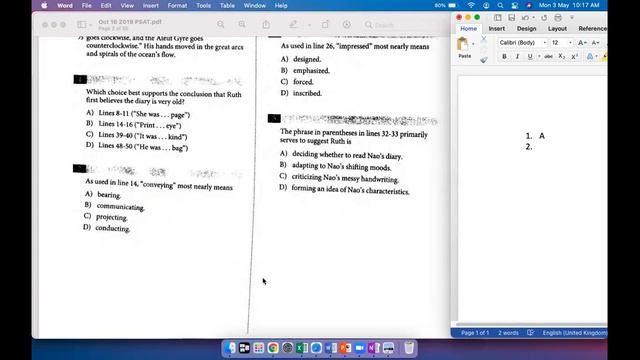The height and width of the screenshot is (360, 640).
Task: Open the Paste options dropdown arrow
Action: pos(473,44)
